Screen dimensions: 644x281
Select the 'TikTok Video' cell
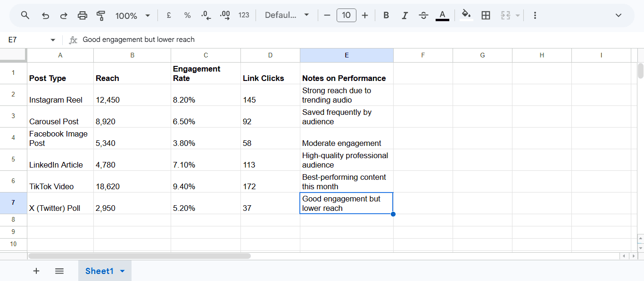point(60,182)
